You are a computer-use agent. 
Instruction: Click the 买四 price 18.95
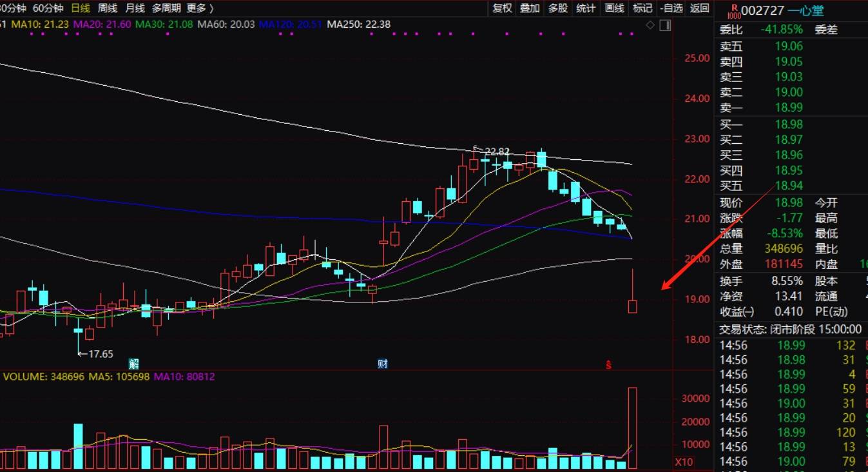point(789,170)
